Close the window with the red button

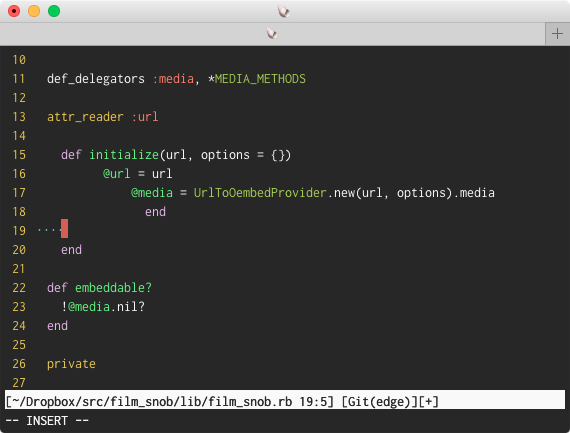[14, 11]
